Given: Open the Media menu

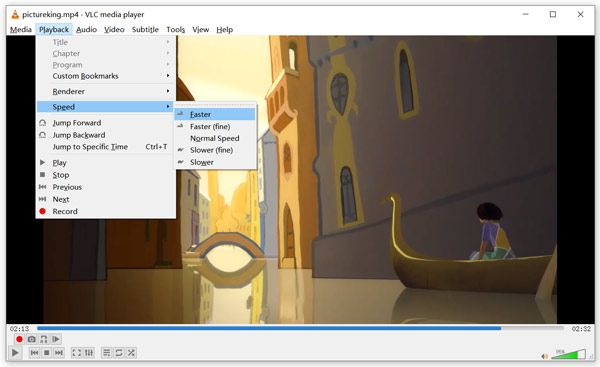Looking at the screenshot, I should pos(21,29).
